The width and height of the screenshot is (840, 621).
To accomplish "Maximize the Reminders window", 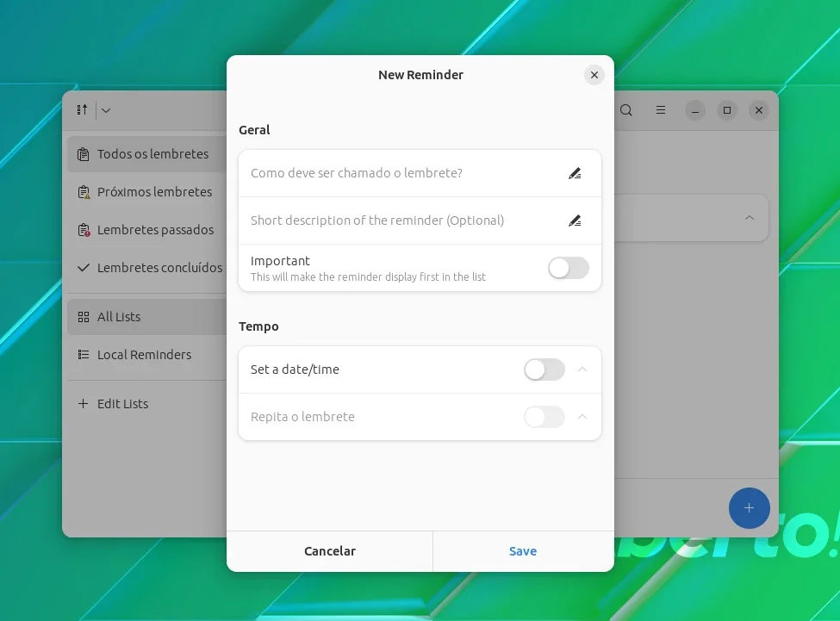I will [727, 110].
